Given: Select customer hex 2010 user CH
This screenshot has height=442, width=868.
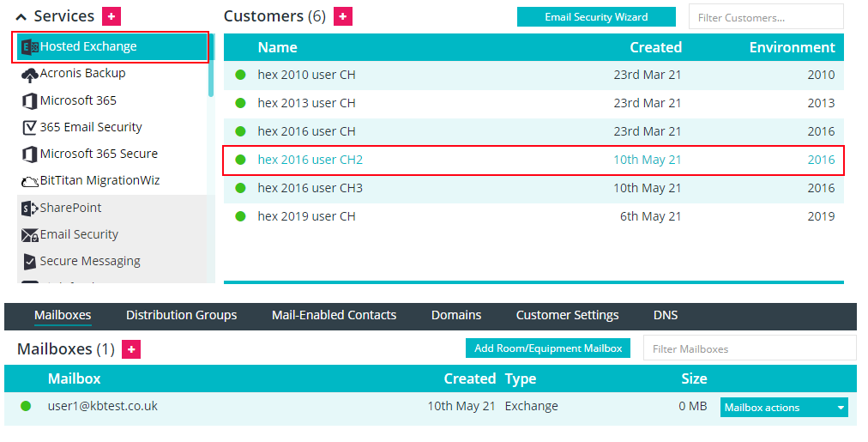Looking at the screenshot, I should click(533, 75).
